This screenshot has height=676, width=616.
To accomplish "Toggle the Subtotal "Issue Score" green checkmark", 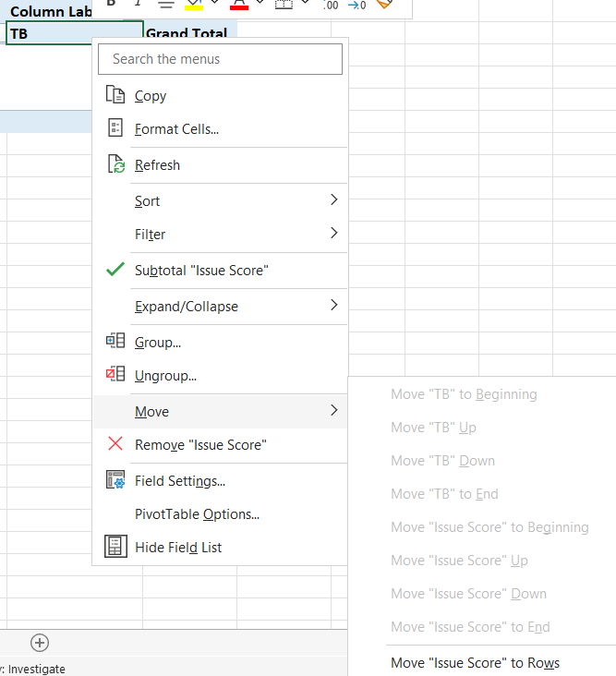I will (115, 269).
